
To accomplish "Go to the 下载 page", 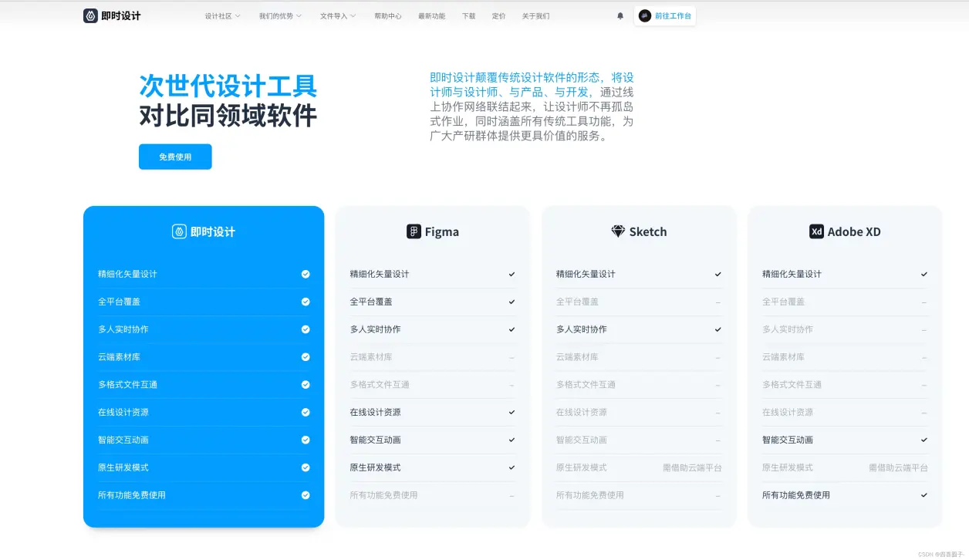I will point(469,15).
